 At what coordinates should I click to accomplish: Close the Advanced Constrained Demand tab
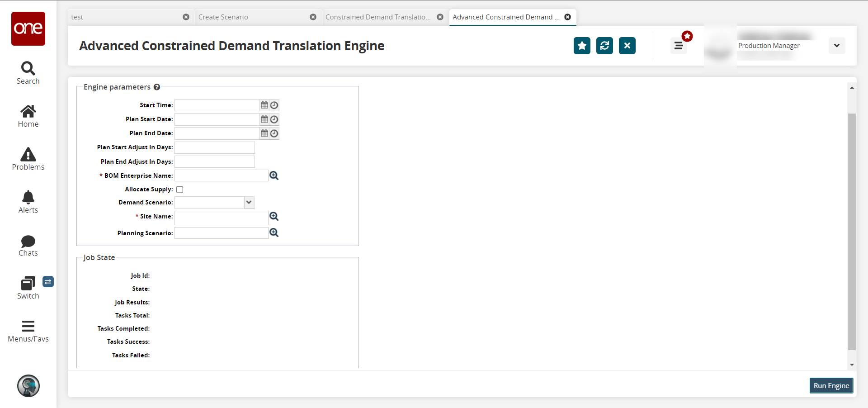567,17
